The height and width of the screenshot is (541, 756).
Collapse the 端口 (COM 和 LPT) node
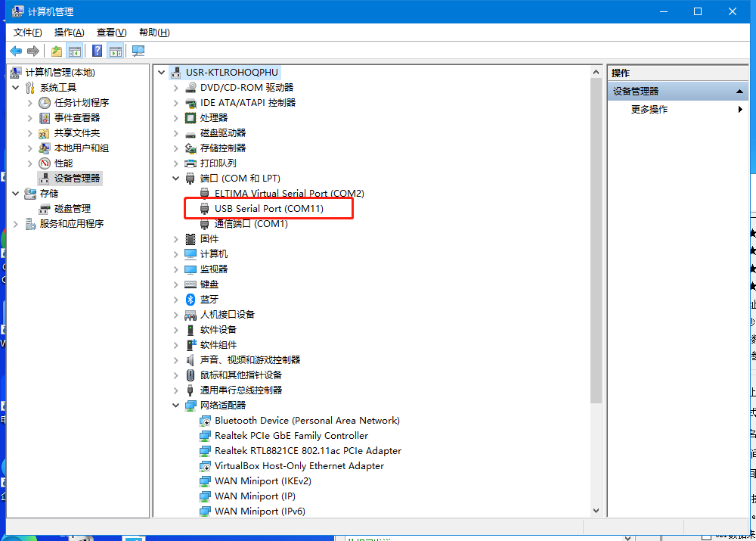(176, 179)
